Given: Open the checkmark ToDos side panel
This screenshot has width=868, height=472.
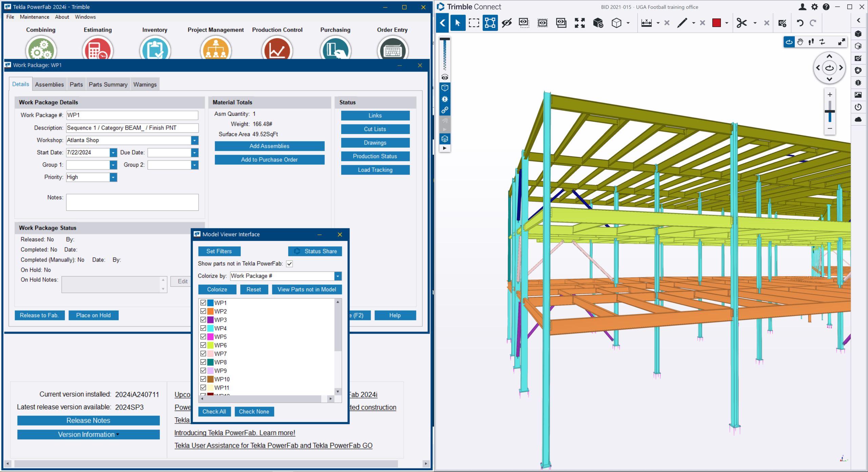Looking at the screenshot, I should (x=858, y=58).
